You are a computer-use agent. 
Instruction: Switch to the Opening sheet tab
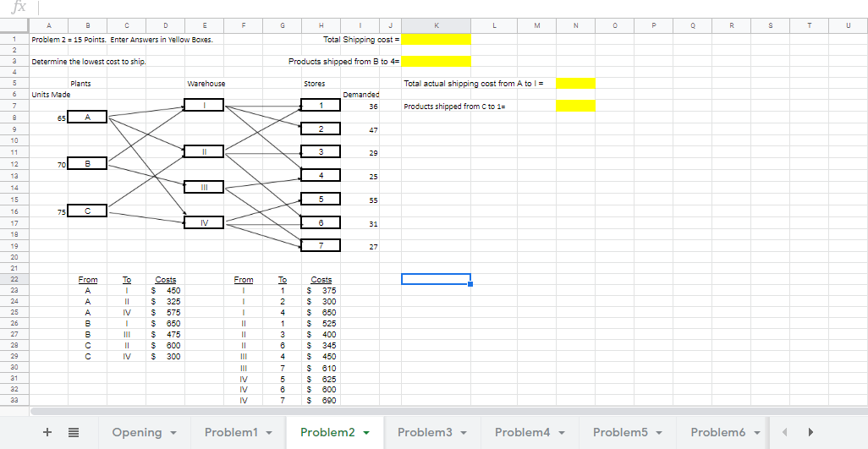click(137, 432)
